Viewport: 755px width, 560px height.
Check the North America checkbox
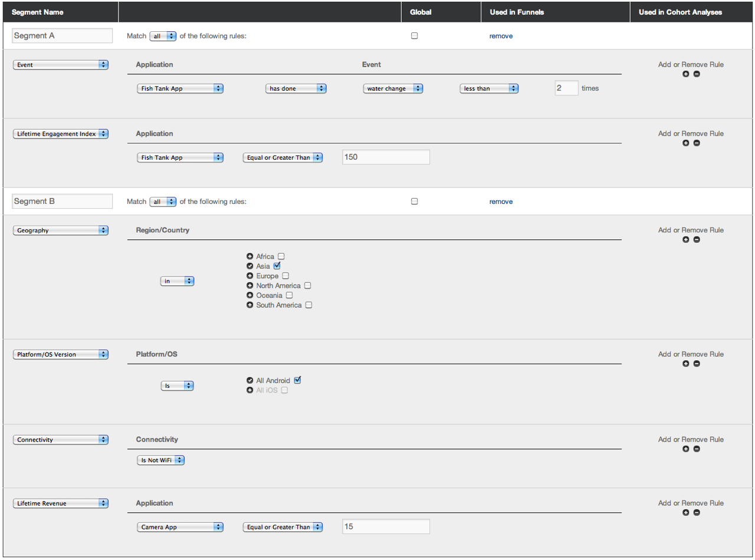[x=307, y=286]
